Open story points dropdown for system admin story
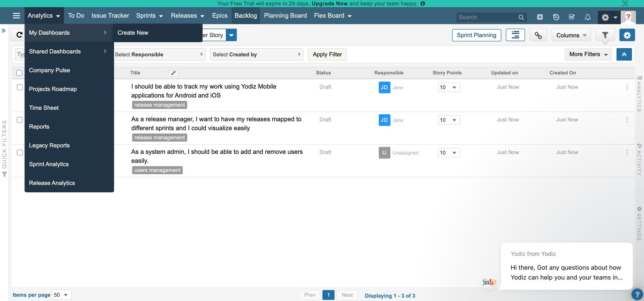The image size is (644, 301). pyautogui.click(x=449, y=153)
